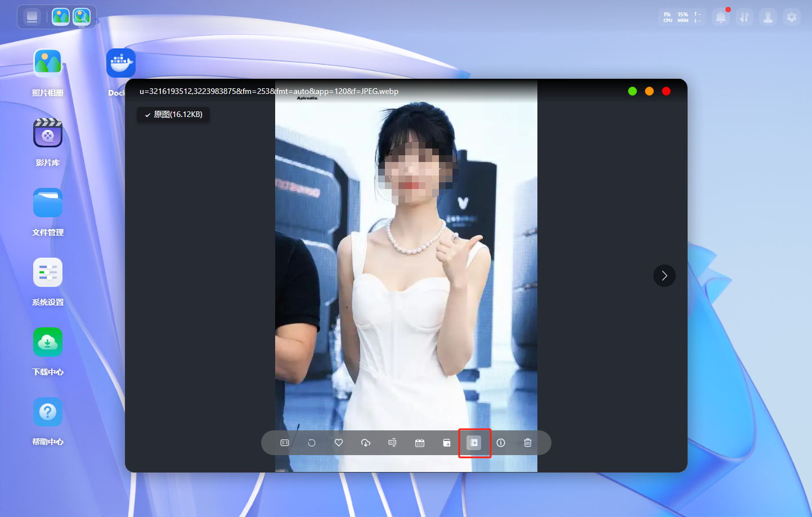Add the photo to an album
Viewport: 812px width, 517px height.
(x=447, y=443)
